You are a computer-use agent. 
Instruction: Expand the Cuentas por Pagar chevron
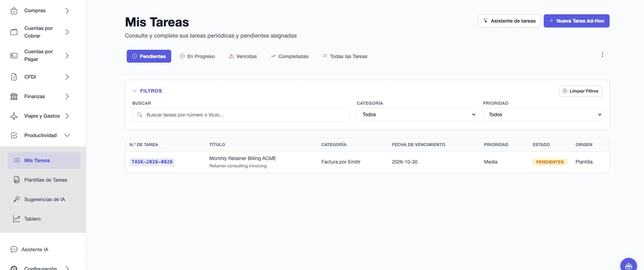[67, 55]
